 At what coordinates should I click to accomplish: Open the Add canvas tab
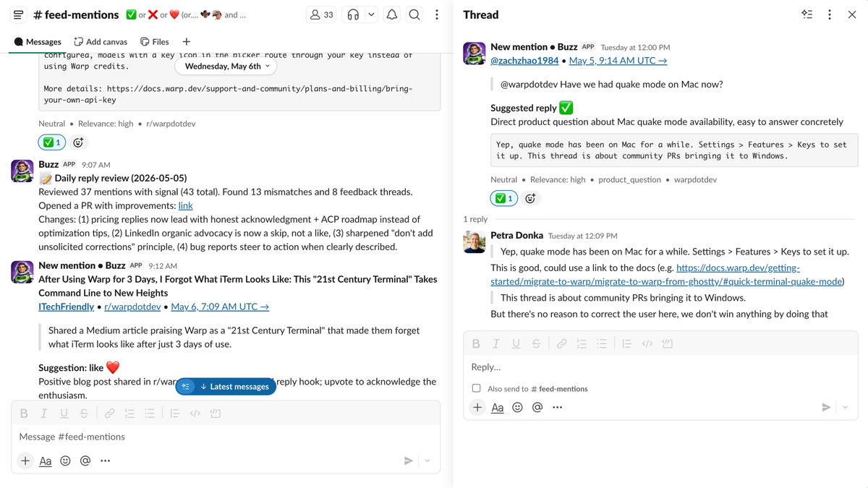click(x=100, y=42)
